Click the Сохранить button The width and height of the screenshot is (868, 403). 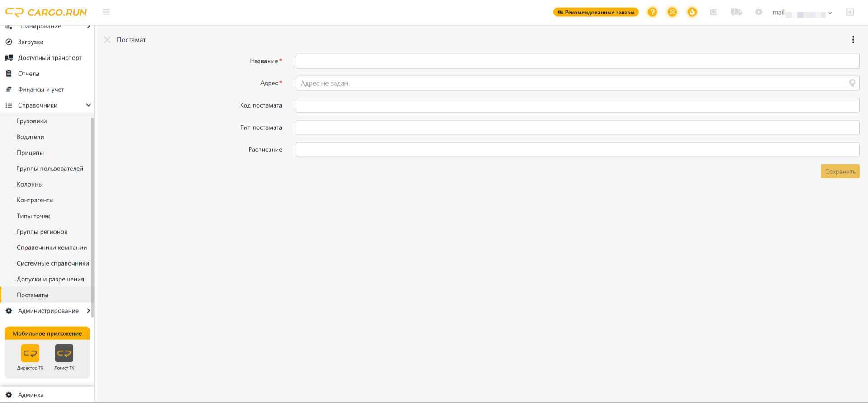click(x=840, y=172)
